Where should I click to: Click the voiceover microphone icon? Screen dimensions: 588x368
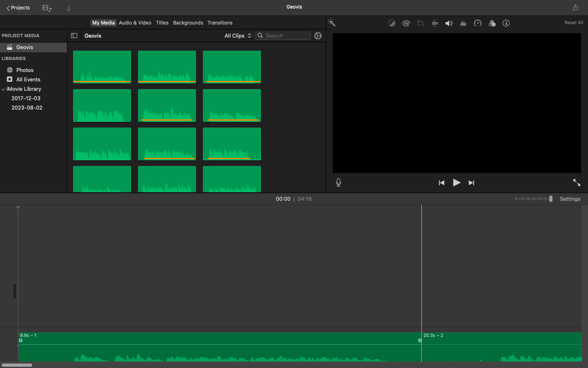(x=339, y=182)
